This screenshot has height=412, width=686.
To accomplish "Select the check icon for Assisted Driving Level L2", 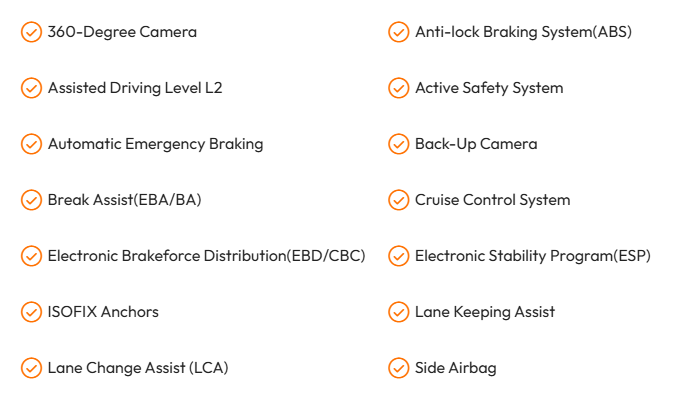I will pos(32,88).
